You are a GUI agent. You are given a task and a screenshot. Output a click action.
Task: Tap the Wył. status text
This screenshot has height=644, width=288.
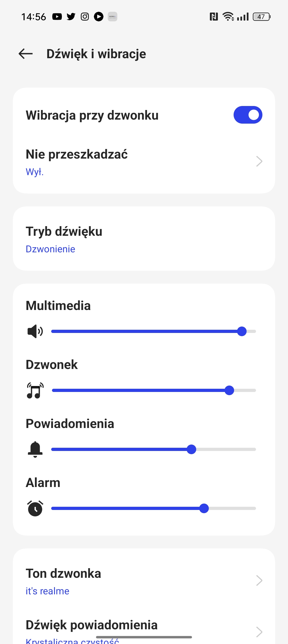[x=35, y=172]
